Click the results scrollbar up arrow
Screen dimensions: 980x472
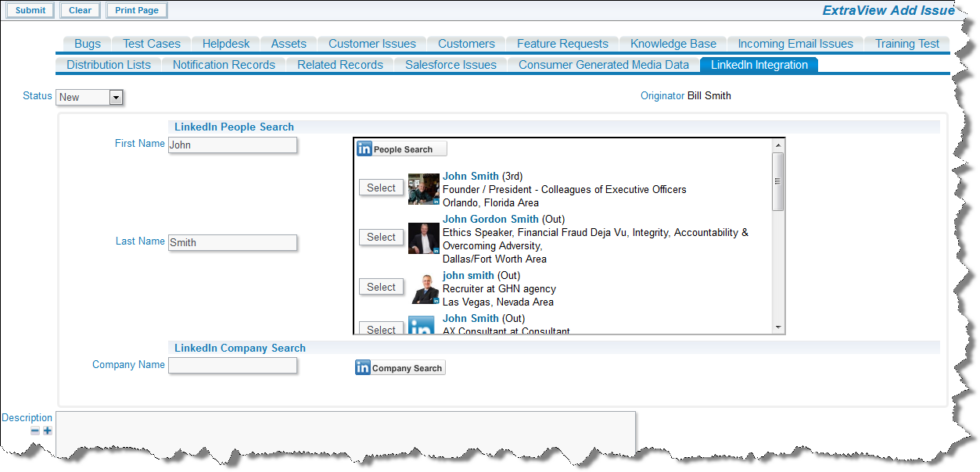click(777, 145)
